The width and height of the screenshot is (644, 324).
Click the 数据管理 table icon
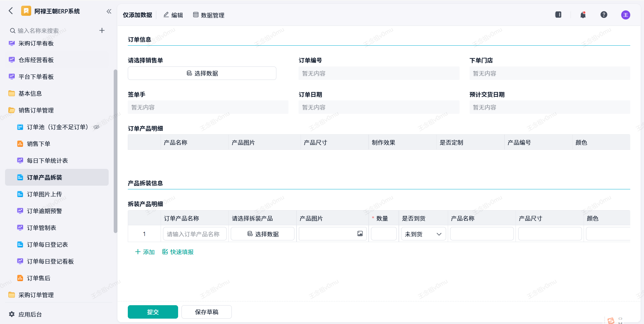196,15
